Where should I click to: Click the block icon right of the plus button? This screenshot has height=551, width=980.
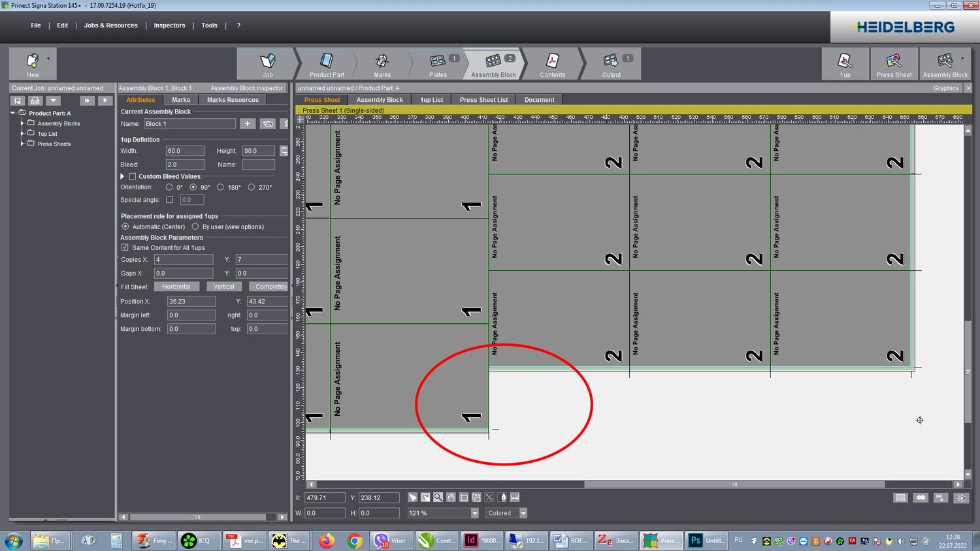click(268, 123)
